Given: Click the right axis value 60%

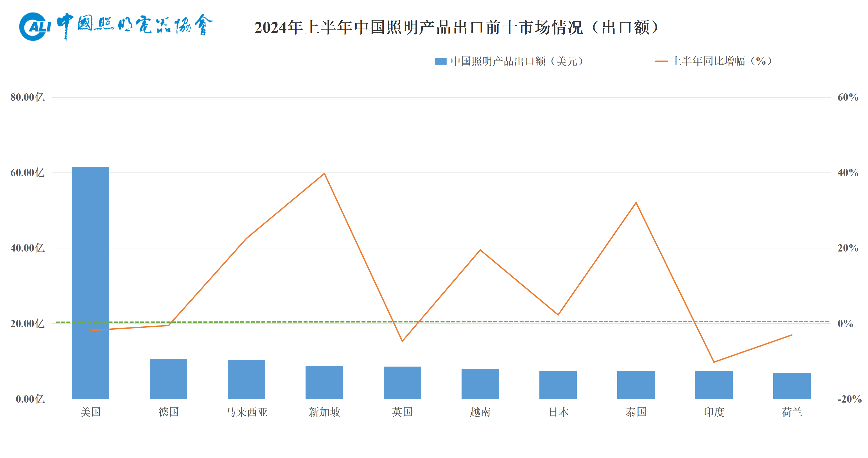Looking at the screenshot, I should (848, 97).
